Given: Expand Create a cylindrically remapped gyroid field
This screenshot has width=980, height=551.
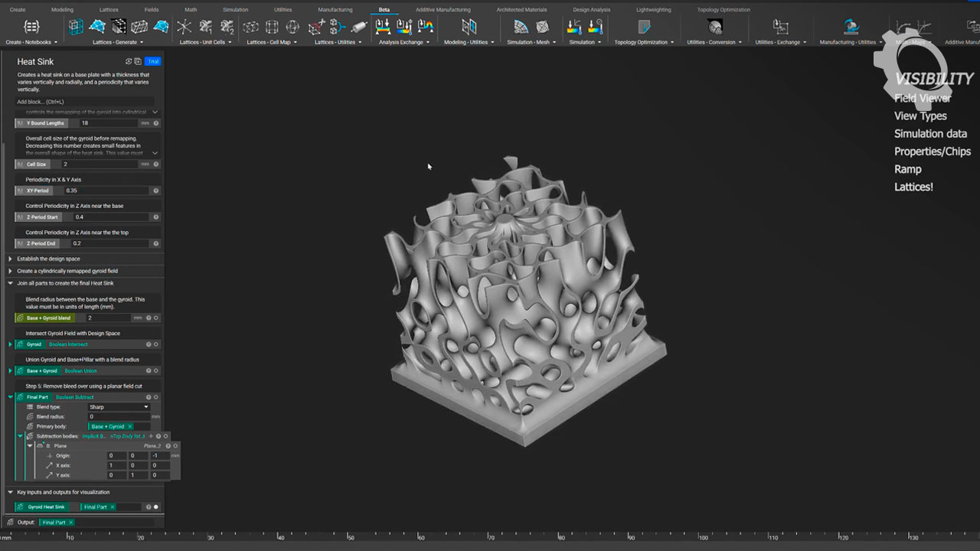Looking at the screenshot, I should click(10, 271).
